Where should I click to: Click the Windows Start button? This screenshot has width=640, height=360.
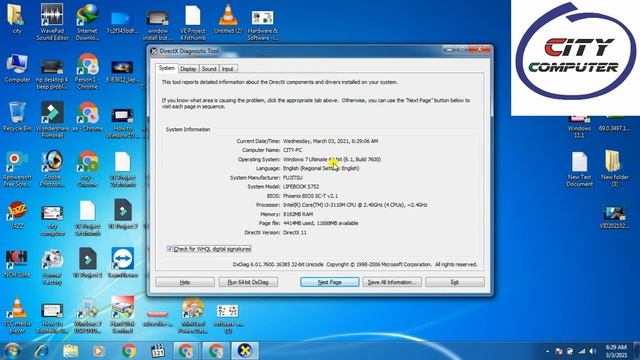(x=12, y=351)
